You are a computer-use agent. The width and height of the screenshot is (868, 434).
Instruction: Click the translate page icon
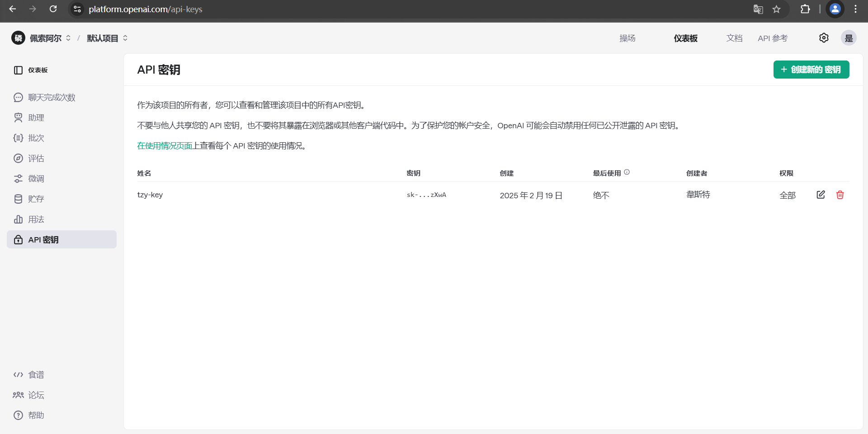758,9
